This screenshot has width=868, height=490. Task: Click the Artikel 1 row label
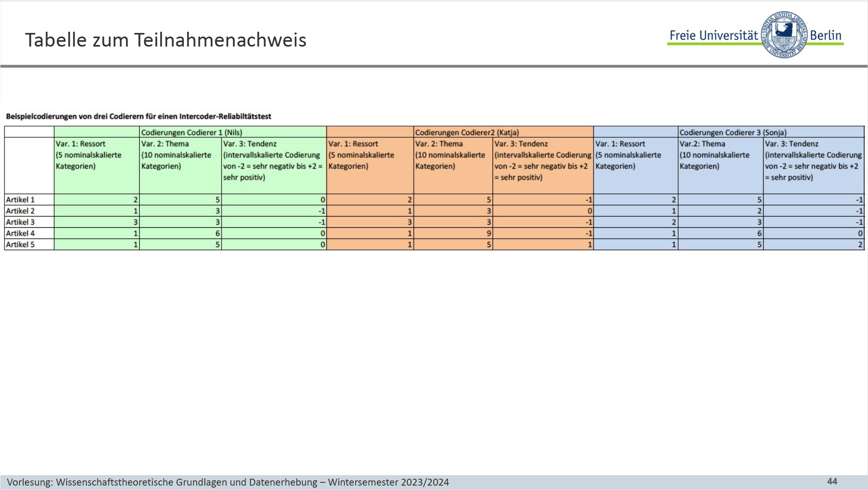tap(20, 200)
